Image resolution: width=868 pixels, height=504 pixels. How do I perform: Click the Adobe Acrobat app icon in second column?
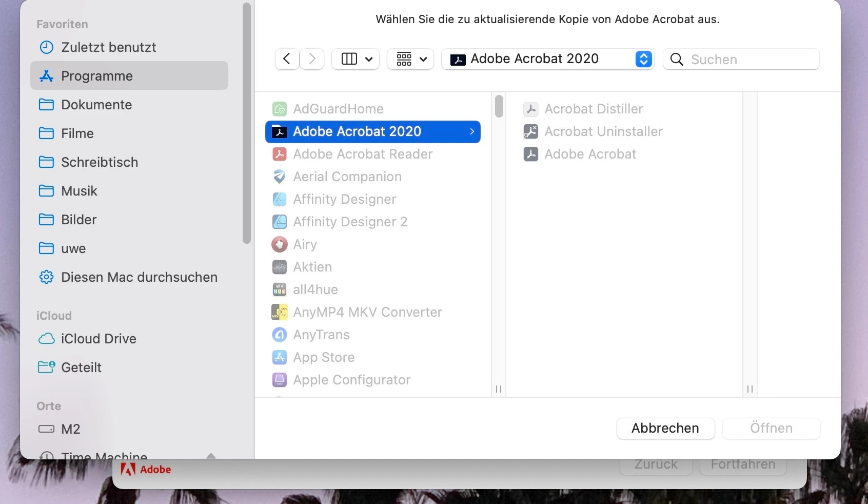(x=531, y=154)
